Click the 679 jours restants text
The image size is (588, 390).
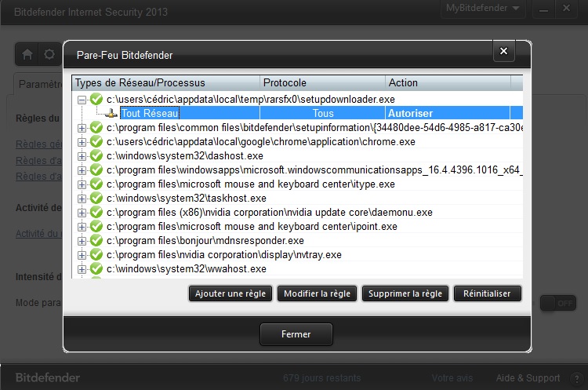tap(322, 378)
